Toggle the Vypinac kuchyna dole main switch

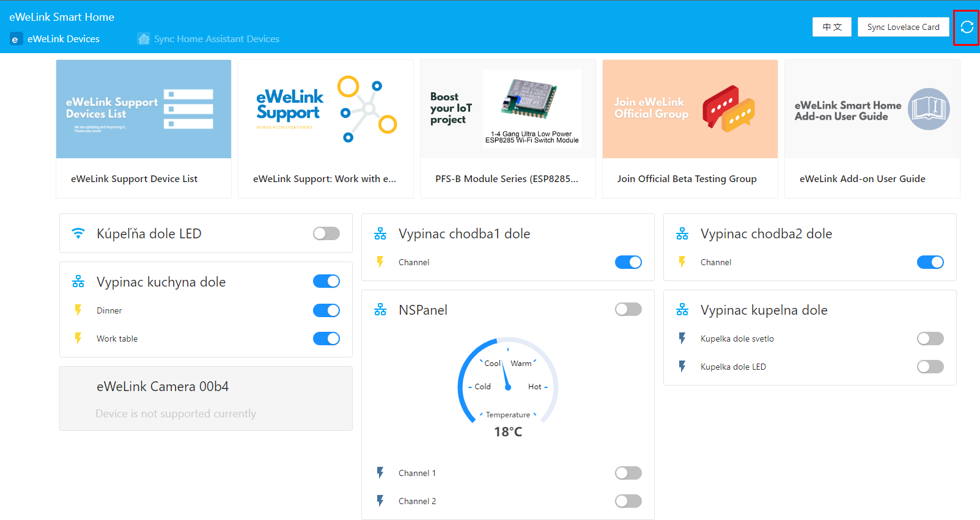click(326, 281)
